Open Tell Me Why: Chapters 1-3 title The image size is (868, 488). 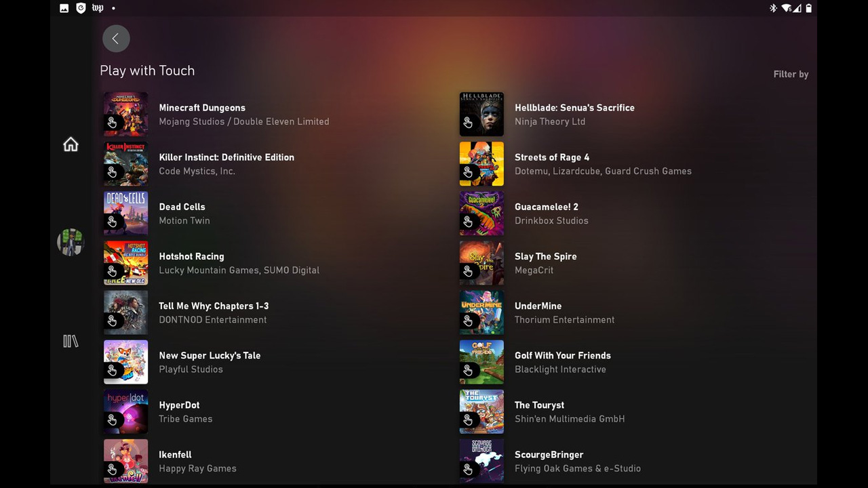214,306
